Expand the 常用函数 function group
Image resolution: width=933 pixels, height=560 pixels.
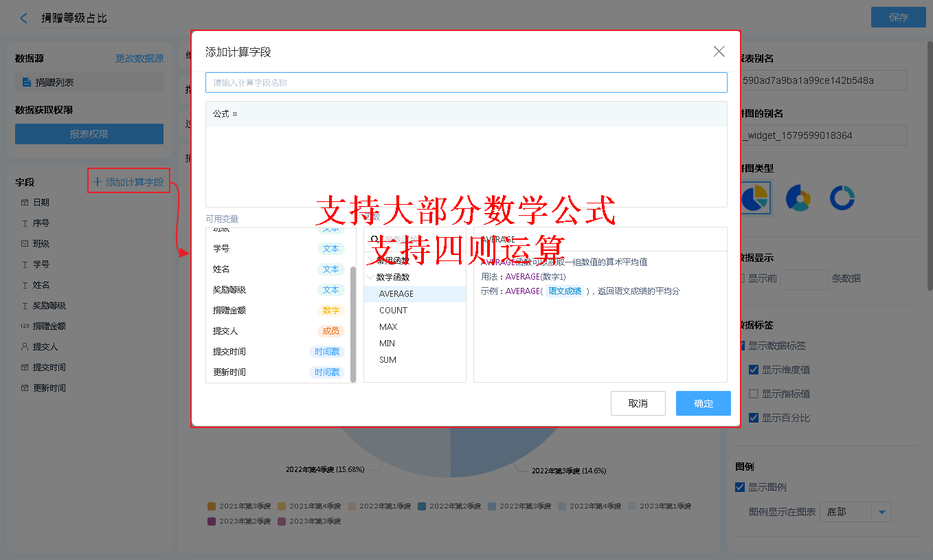pos(371,261)
